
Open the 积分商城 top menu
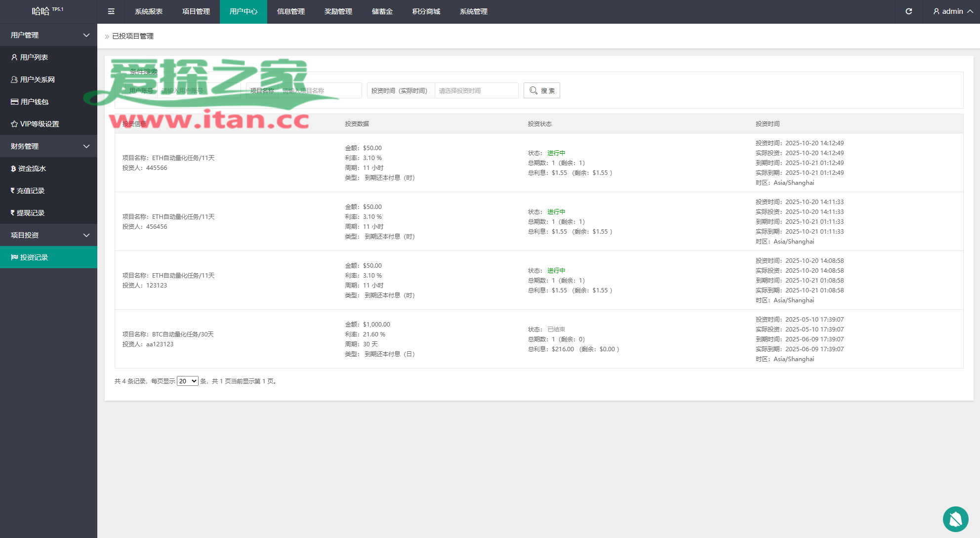click(x=426, y=11)
